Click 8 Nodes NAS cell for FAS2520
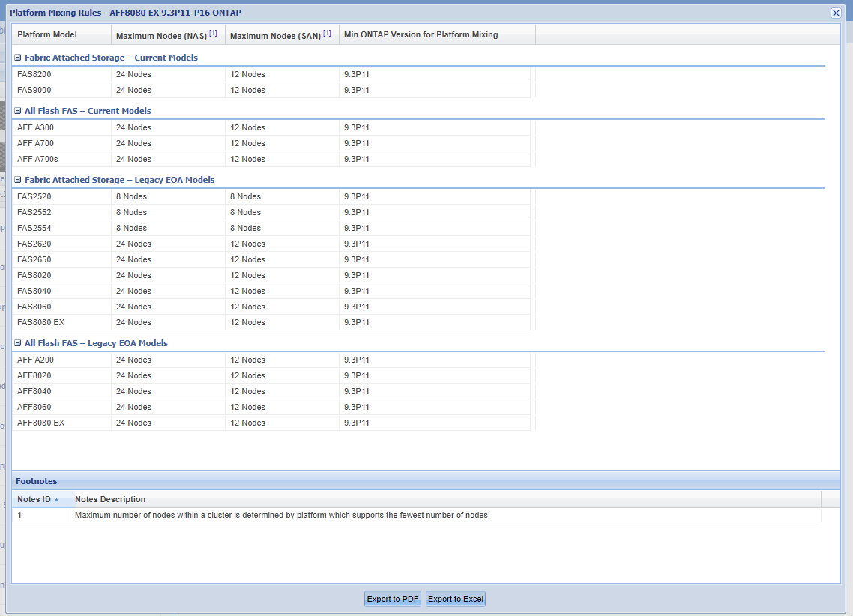Viewport: 853px width, 616px height. [168, 197]
